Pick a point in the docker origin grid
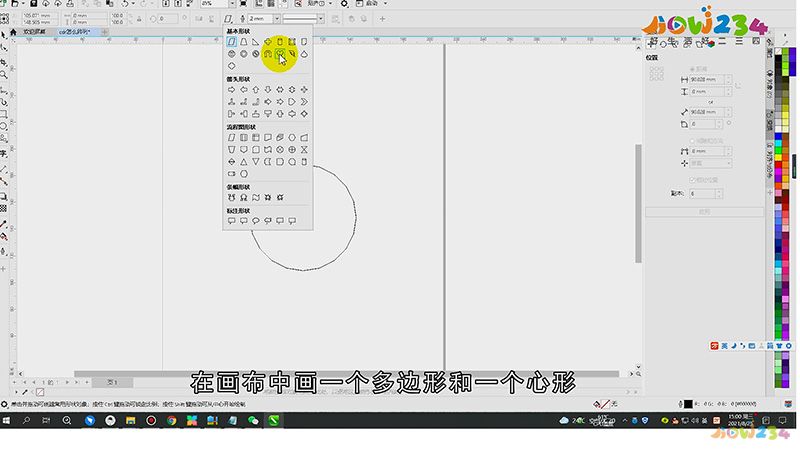 click(x=657, y=73)
